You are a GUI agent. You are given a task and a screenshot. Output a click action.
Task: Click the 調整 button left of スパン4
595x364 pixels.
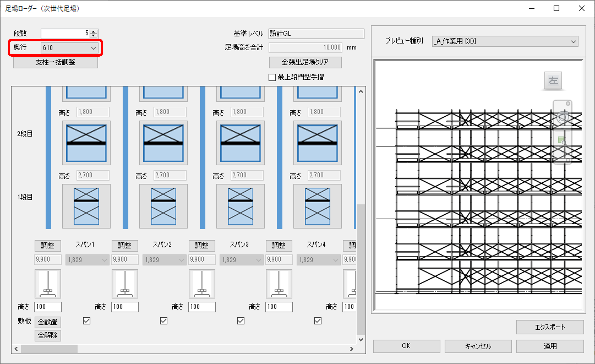tap(279, 246)
